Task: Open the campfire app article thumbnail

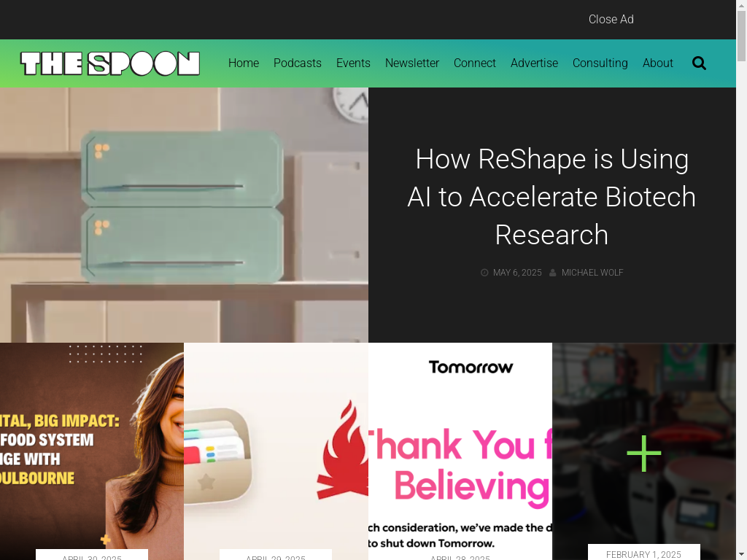Action: tap(276, 451)
